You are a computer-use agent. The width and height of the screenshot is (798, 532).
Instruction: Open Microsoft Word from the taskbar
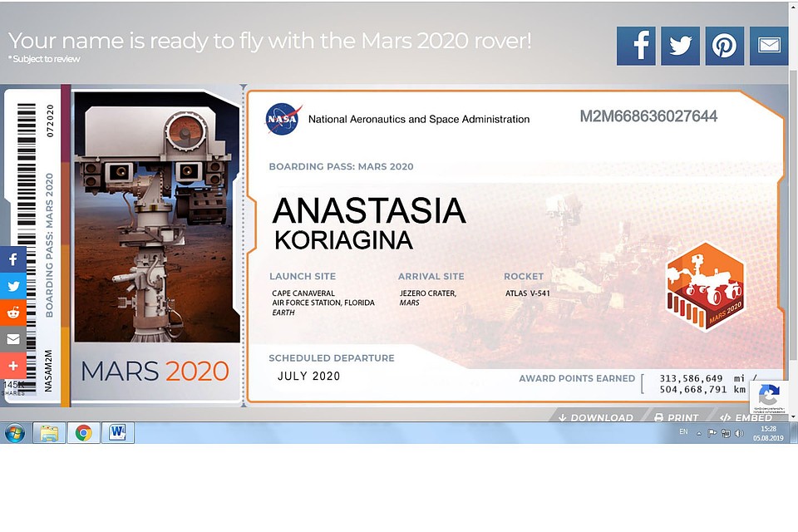point(118,433)
